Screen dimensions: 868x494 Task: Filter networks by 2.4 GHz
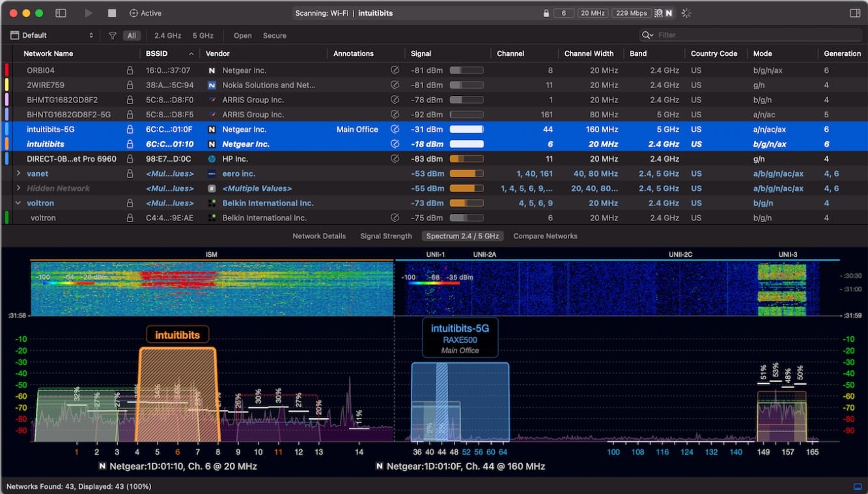pyautogui.click(x=168, y=36)
